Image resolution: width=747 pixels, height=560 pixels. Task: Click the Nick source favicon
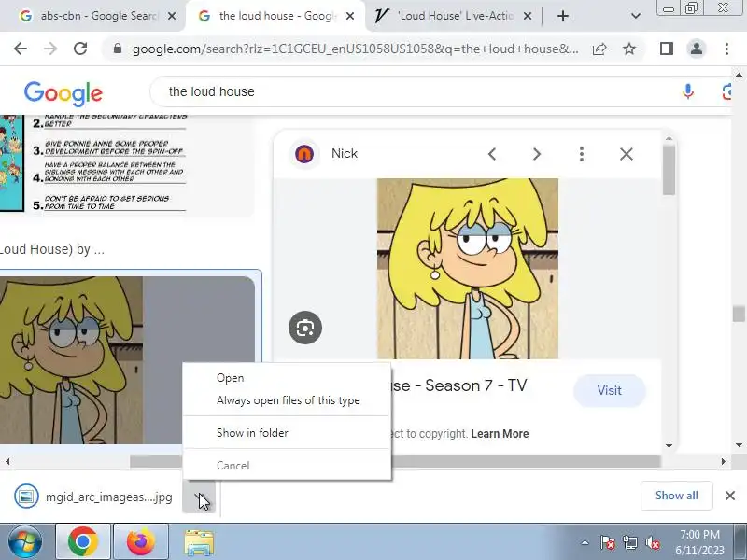click(x=304, y=154)
